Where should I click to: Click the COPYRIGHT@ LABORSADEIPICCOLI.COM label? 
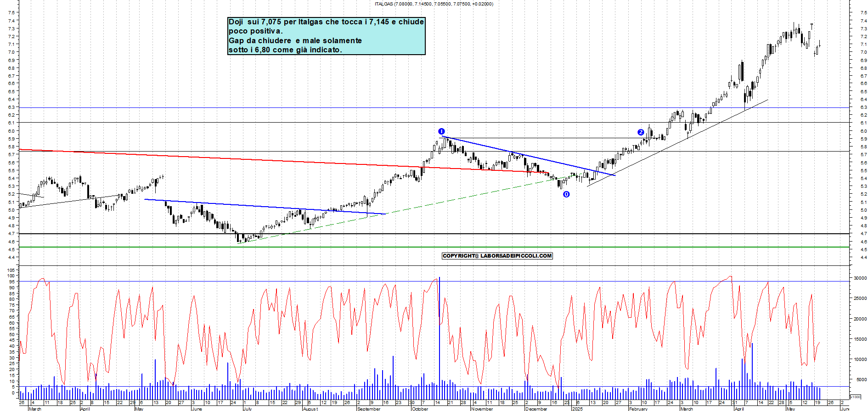click(x=497, y=256)
